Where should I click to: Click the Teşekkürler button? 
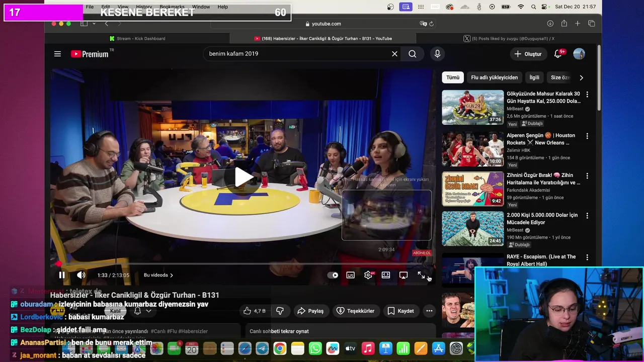pyautogui.click(x=355, y=311)
